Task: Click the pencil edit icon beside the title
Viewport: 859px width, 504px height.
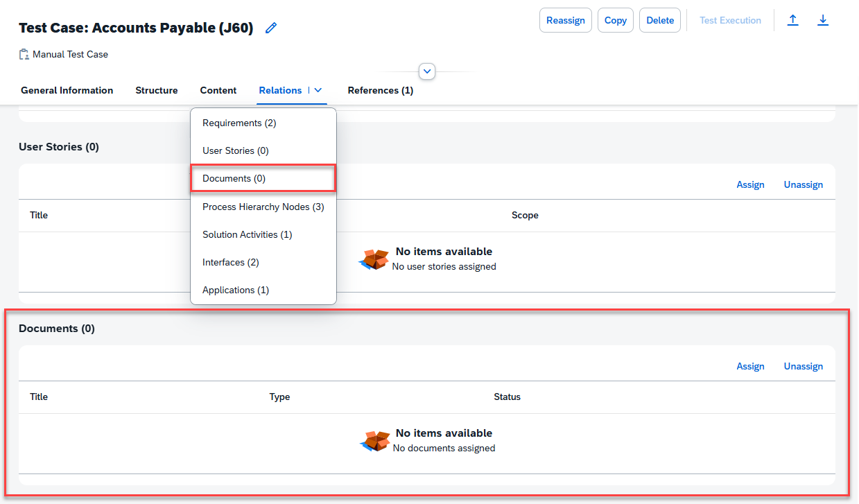Action: coord(271,28)
